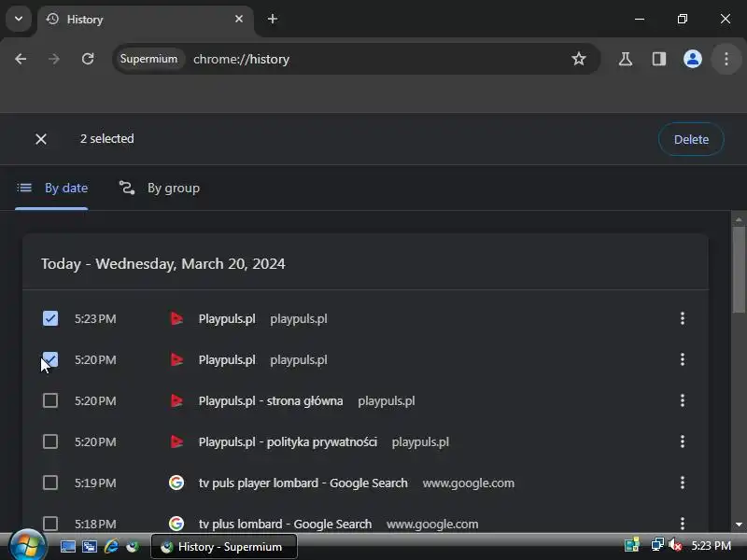Click the network tray icon

coord(657,545)
